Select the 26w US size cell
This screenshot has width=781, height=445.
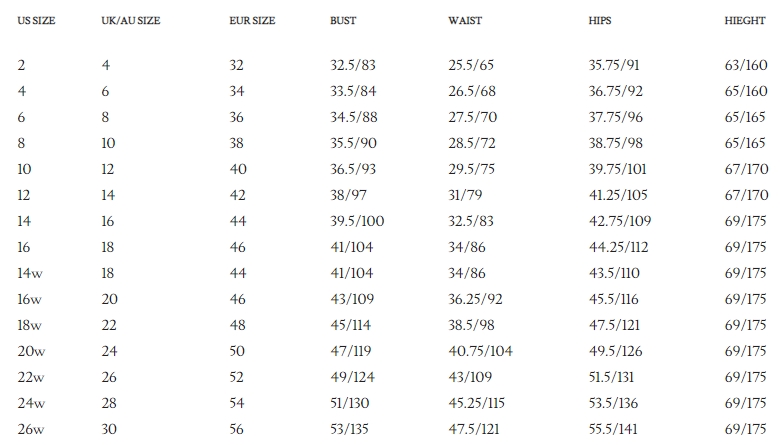tap(30, 429)
